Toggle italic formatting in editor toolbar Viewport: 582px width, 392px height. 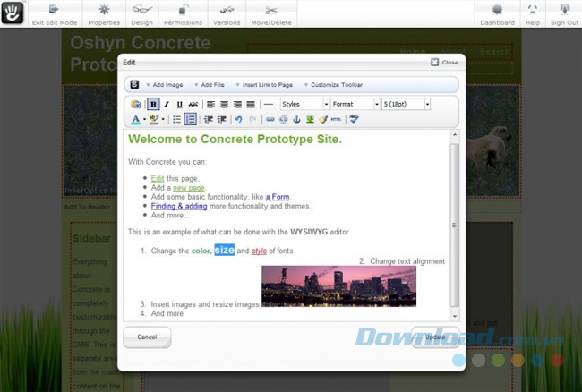(x=167, y=105)
